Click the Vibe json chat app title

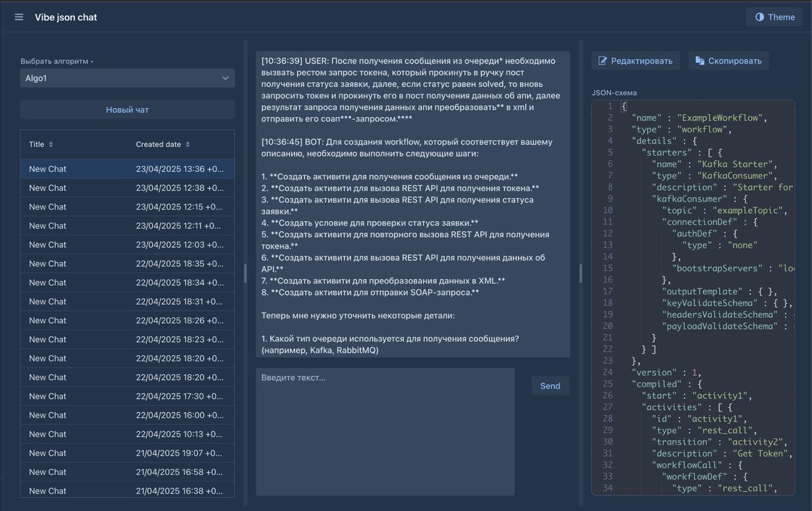[66, 17]
